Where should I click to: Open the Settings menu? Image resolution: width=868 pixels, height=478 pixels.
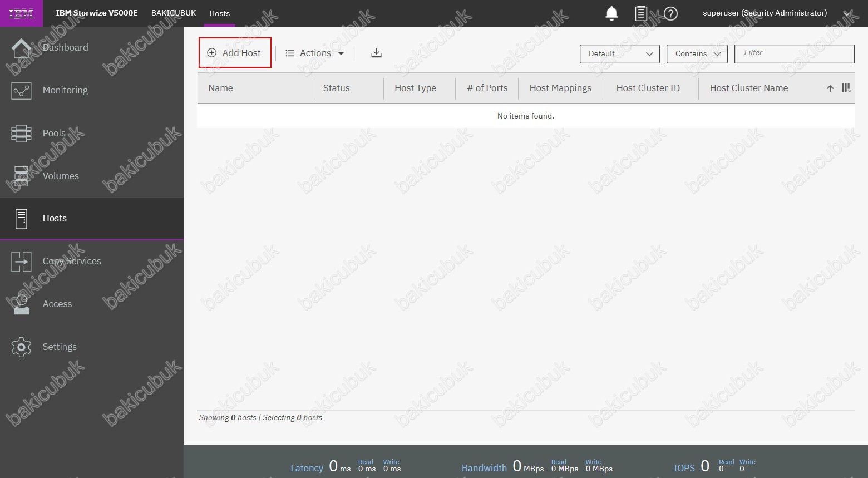click(x=60, y=347)
